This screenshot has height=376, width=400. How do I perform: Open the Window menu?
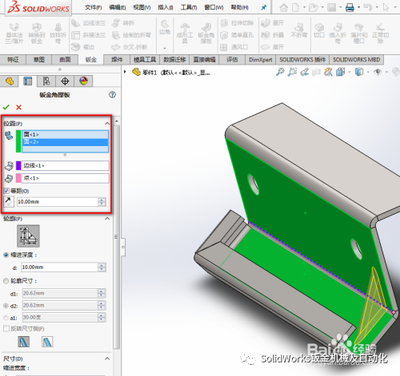click(214, 7)
